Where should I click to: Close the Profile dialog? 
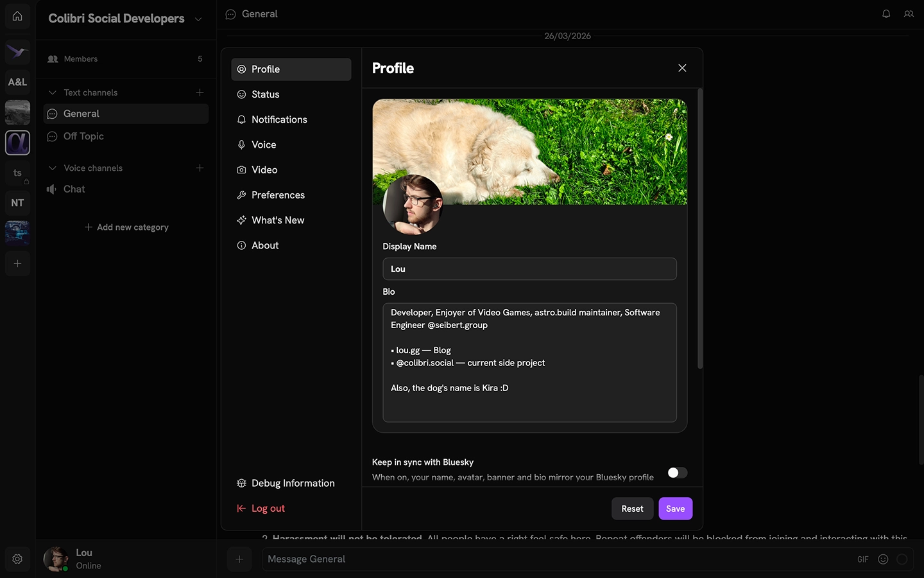pos(682,68)
